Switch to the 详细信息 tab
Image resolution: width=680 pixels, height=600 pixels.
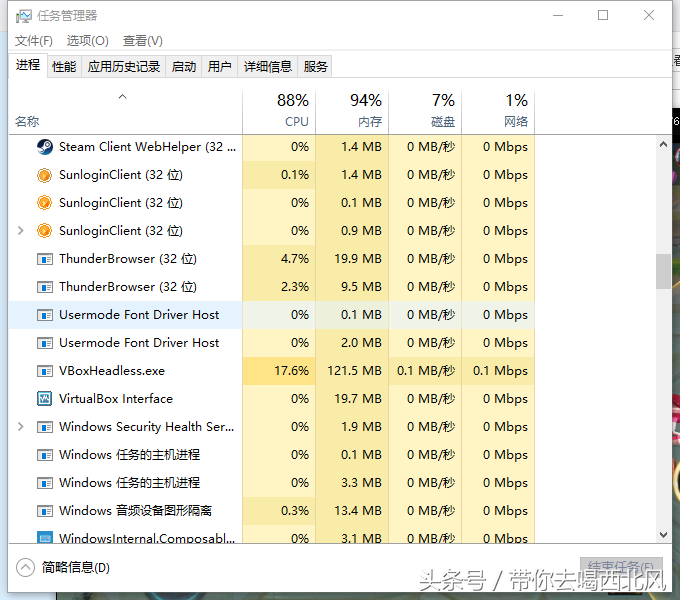[x=268, y=67]
